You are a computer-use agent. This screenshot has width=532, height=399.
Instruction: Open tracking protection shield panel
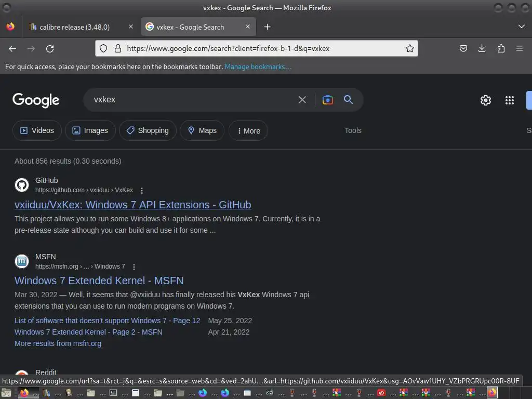tap(103, 48)
